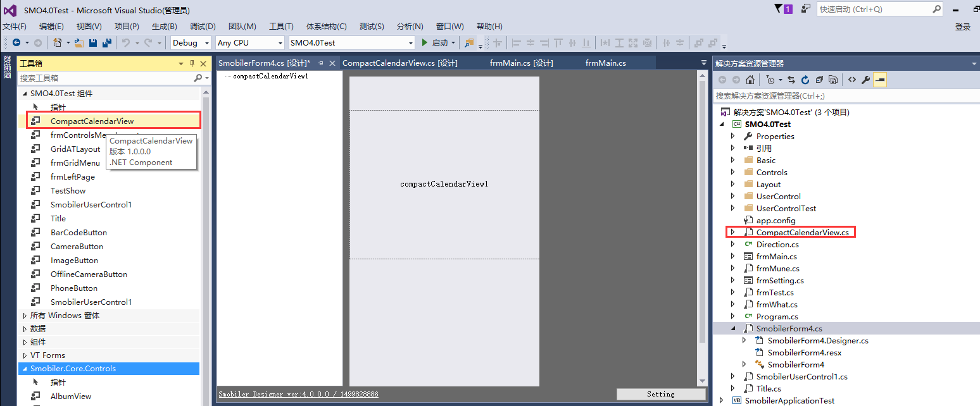Select Program.cs in Solution Explorer
This screenshot has width=980, height=406.
[777, 316]
